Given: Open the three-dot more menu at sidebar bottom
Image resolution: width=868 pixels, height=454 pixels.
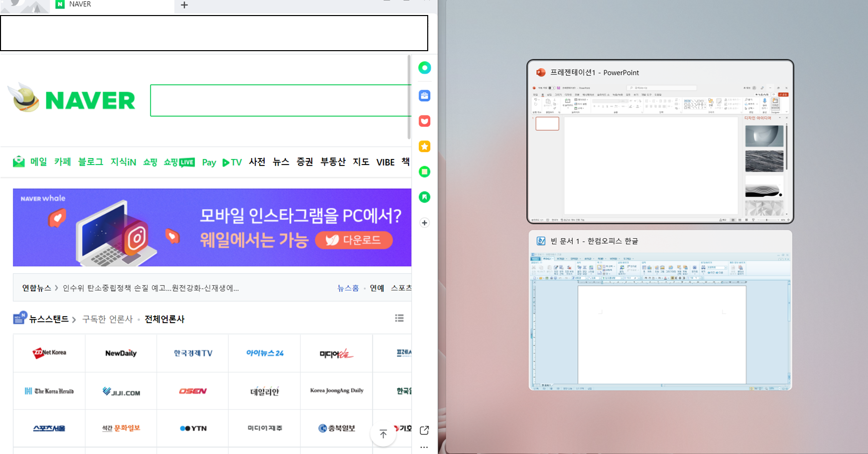Looking at the screenshot, I should [424, 447].
